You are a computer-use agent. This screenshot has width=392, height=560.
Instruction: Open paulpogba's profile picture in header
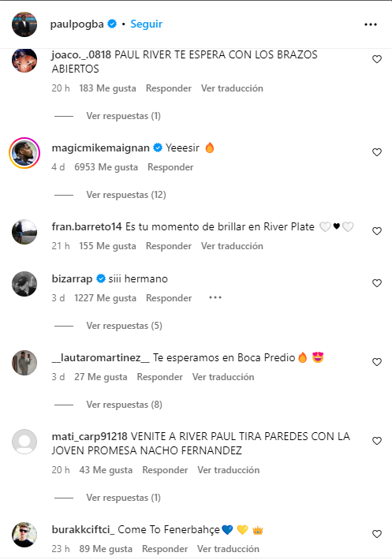tap(24, 24)
